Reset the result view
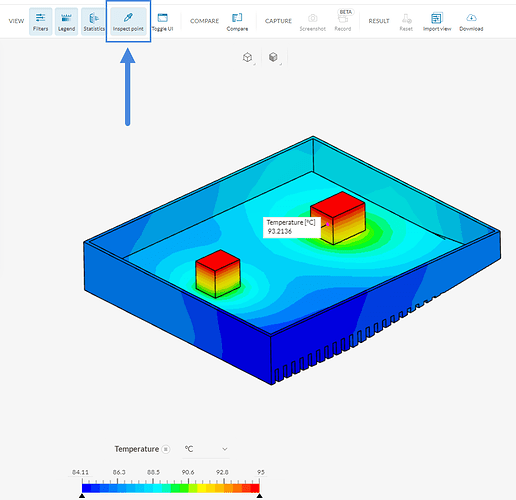516x500 pixels. tap(406, 22)
